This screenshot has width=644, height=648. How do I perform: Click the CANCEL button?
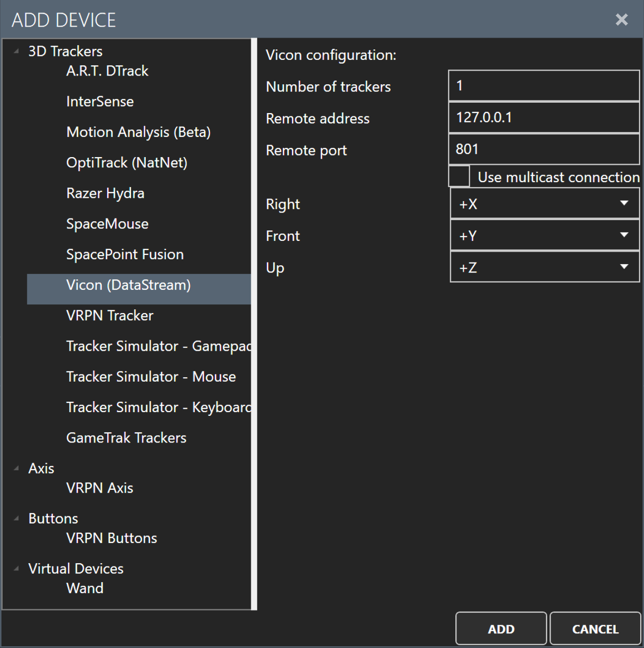click(595, 628)
